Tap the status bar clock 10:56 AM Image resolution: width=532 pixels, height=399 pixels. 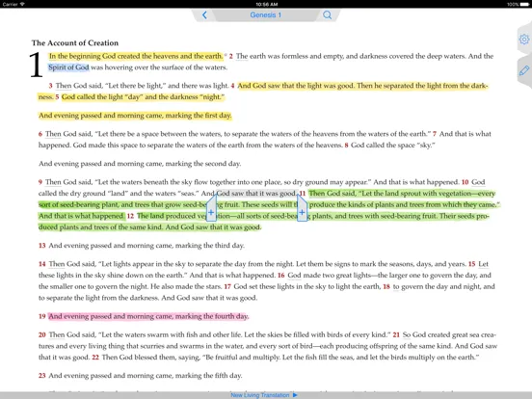pos(267,5)
